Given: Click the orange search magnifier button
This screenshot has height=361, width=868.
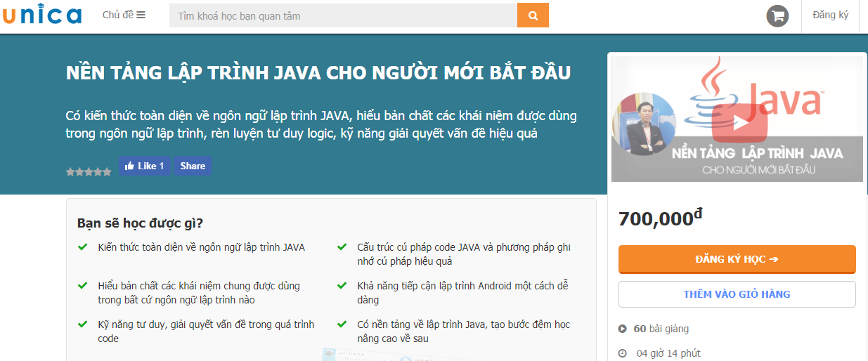Looking at the screenshot, I should [533, 15].
